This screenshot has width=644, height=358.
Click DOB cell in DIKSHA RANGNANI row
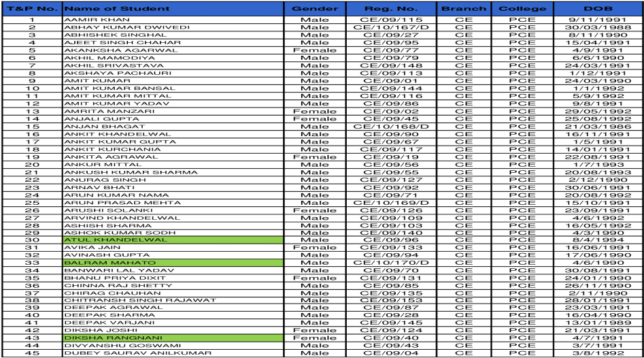click(x=598, y=338)
